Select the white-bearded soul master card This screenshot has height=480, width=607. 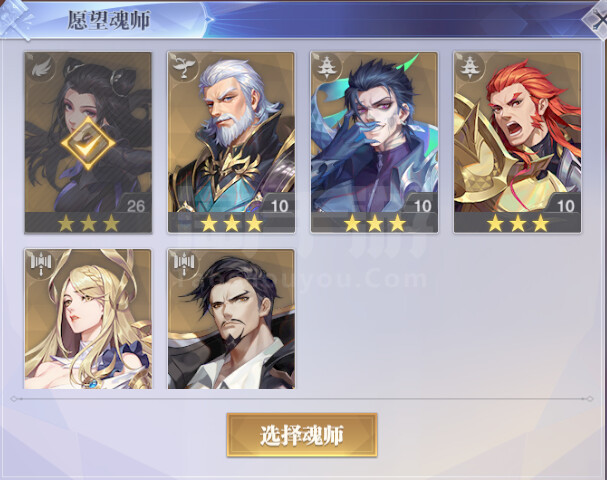231,142
